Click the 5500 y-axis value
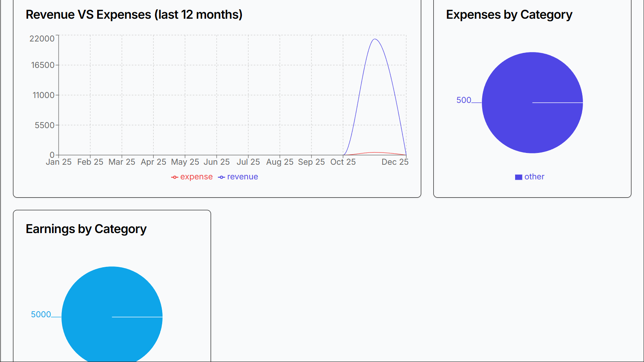This screenshot has width=644, height=362. pyautogui.click(x=45, y=125)
